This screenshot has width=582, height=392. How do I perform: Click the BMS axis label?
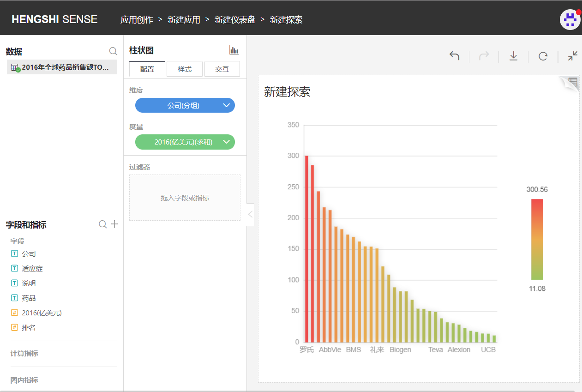coord(354,350)
